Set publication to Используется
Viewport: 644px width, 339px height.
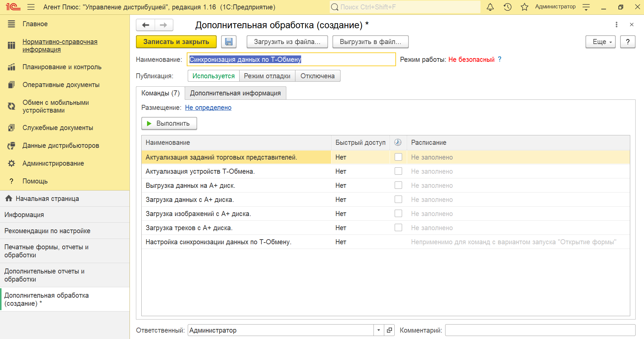pyautogui.click(x=214, y=76)
